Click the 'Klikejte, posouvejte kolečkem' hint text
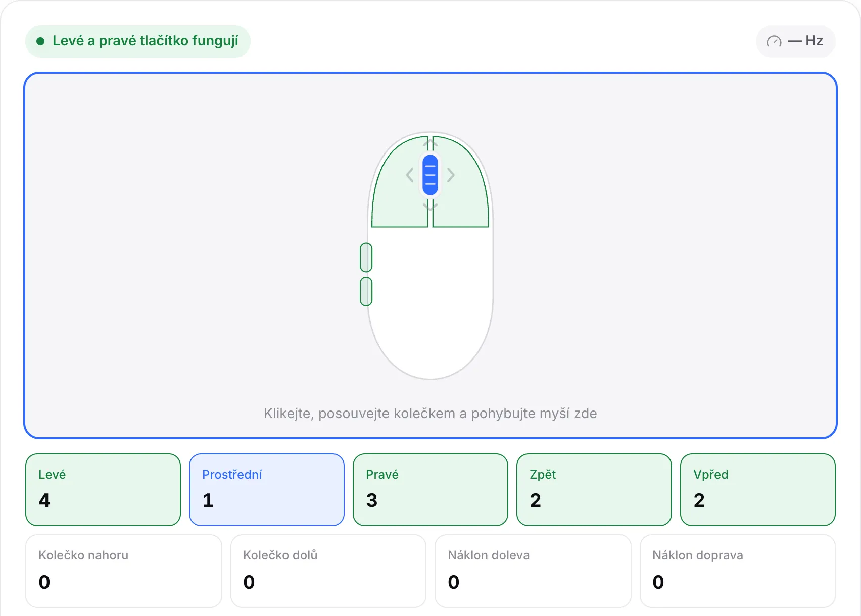This screenshot has width=861, height=616. 431,414
